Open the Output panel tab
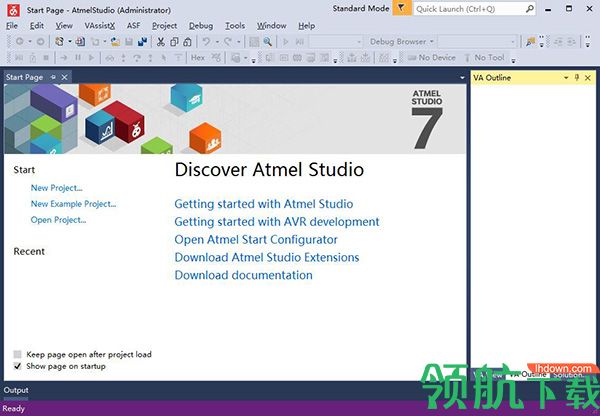The image size is (600, 416). click(x=16, y=390)
